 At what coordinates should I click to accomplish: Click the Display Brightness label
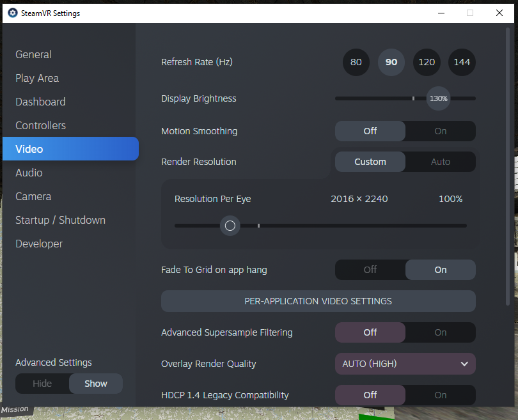coord(198,98)
